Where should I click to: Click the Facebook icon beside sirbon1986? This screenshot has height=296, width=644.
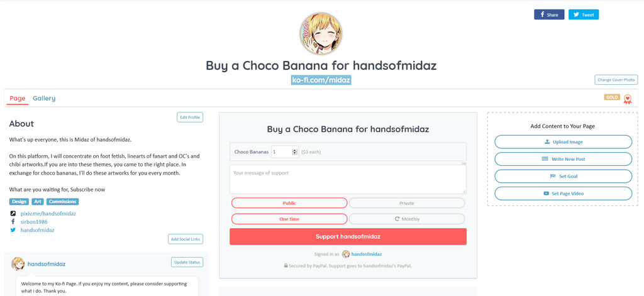pos(13,222)
